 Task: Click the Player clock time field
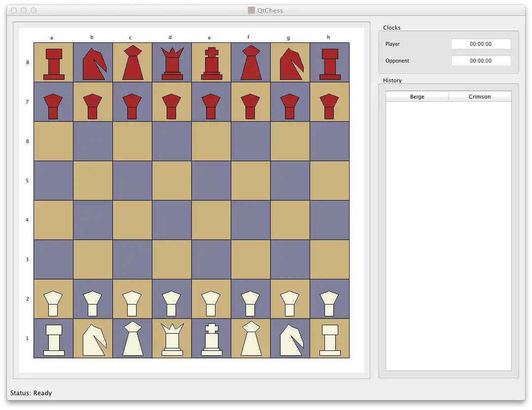click(x=480, y=44)
